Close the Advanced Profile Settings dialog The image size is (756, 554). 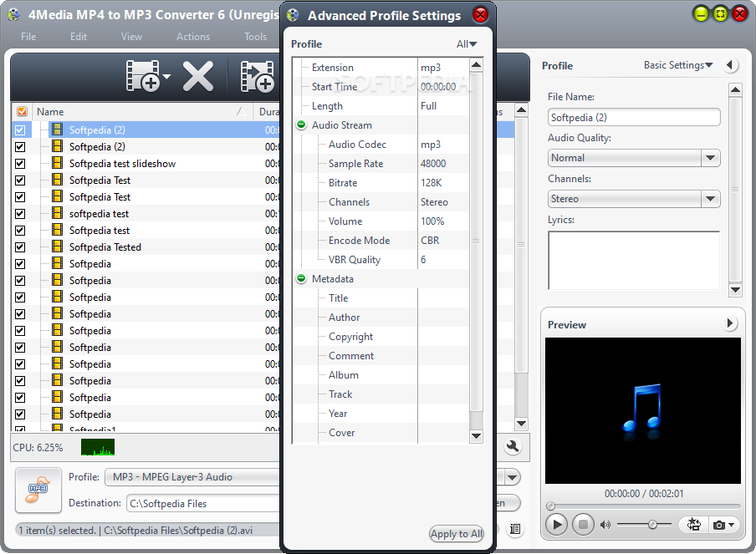coord(480,15)
